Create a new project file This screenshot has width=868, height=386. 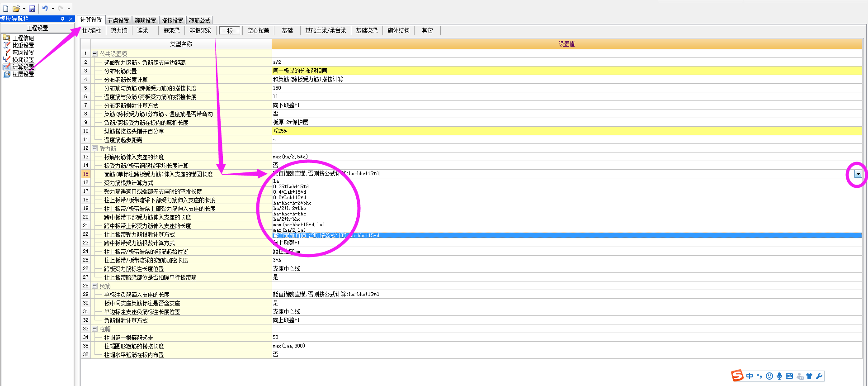pyautogui.click(x=5, y=9)
